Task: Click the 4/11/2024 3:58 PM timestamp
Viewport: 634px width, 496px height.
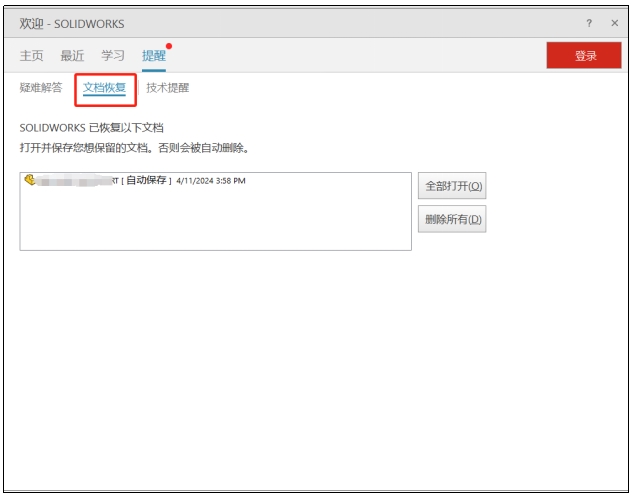Action: [x=211, y=181]
